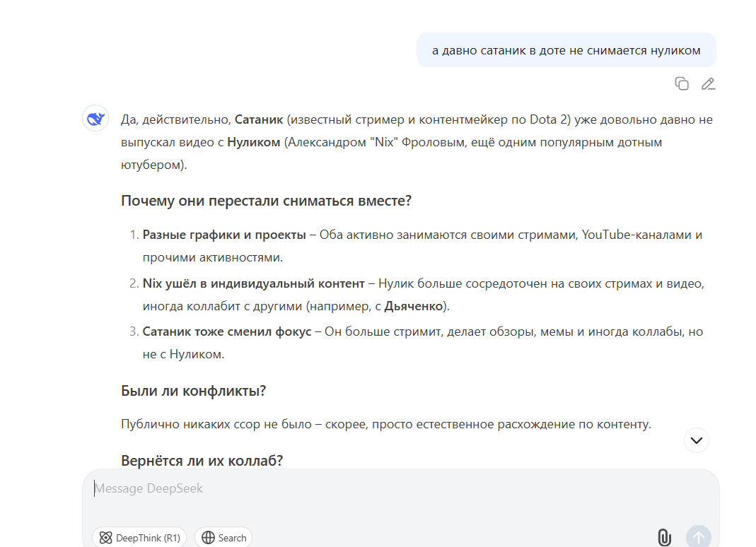756x547 pixels.
Task: Edit your sent message via the pencil icon
Action: (x=709, y=83)
